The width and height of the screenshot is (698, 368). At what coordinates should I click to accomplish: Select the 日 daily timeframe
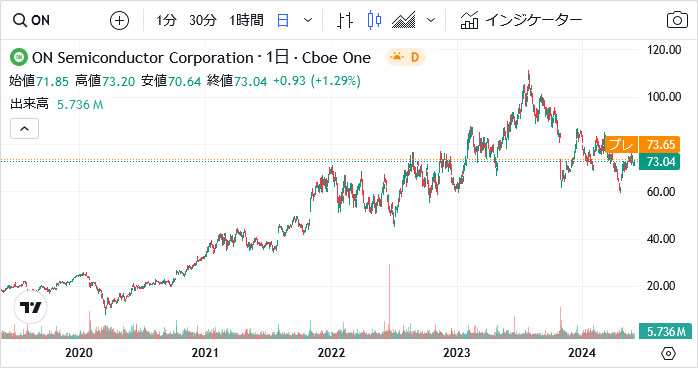pos(283,20)
